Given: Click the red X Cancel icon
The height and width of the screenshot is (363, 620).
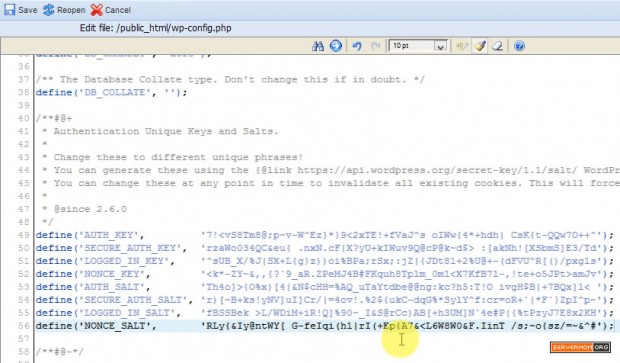Looking at the screenshot, I should [96, 10].
